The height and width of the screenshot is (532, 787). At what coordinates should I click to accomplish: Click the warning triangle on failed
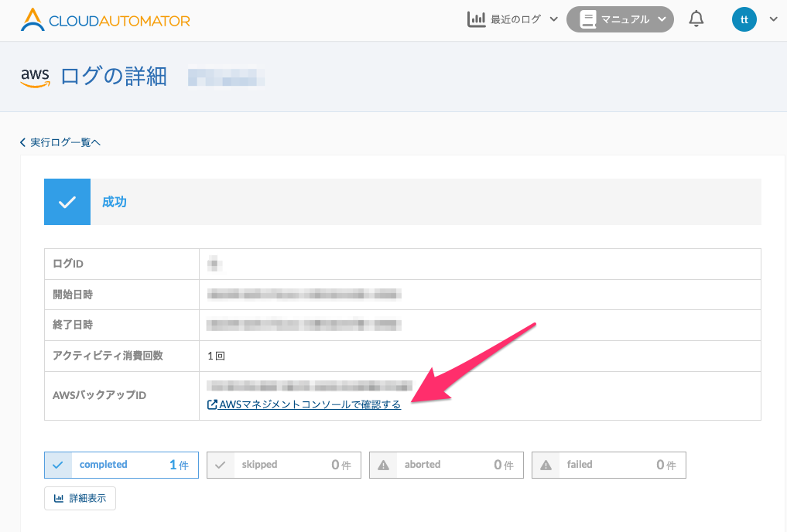coord(546,465)
